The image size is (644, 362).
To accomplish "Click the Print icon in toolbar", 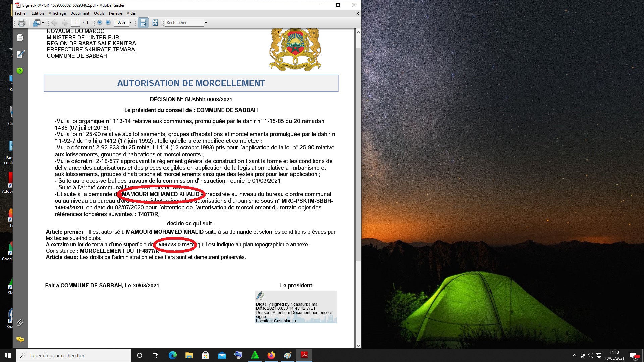I will (x=22, y=23).
